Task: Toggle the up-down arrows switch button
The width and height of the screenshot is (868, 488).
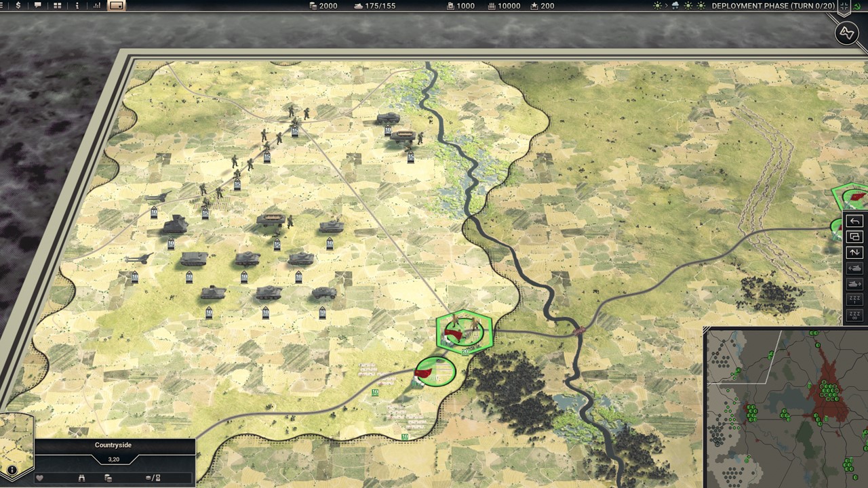Action: coord(854,253)
